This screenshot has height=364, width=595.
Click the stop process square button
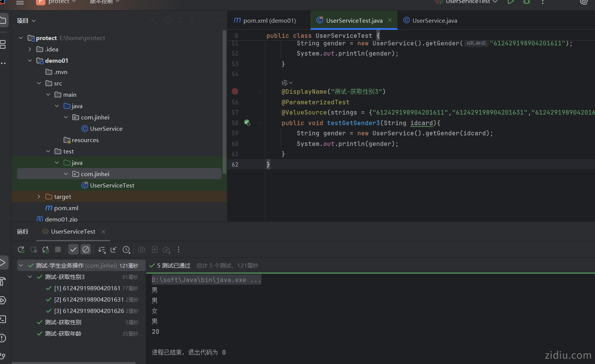pyautogui.click(x=58, y=249)
